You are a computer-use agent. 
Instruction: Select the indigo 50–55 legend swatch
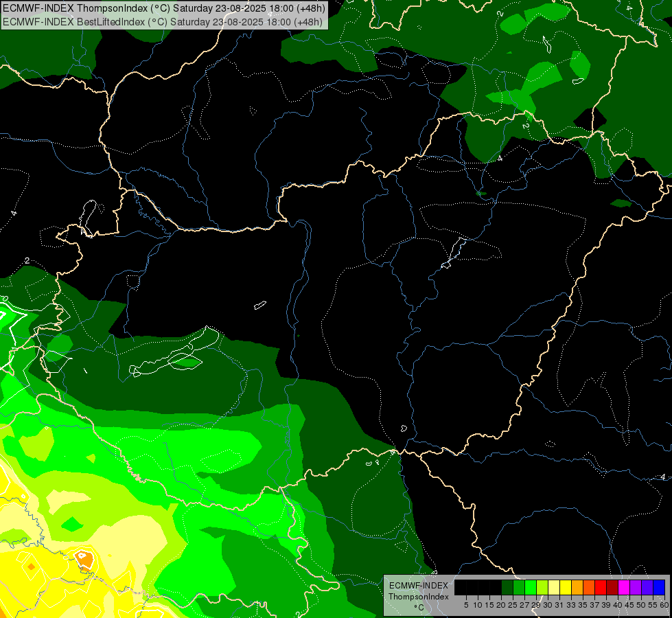point(647,587)
